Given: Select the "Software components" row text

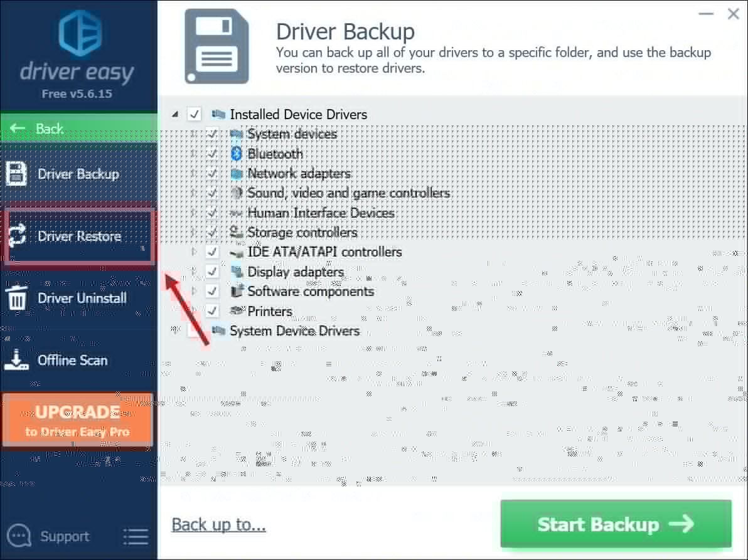Looking at the screenshot, I should (311, 291).
